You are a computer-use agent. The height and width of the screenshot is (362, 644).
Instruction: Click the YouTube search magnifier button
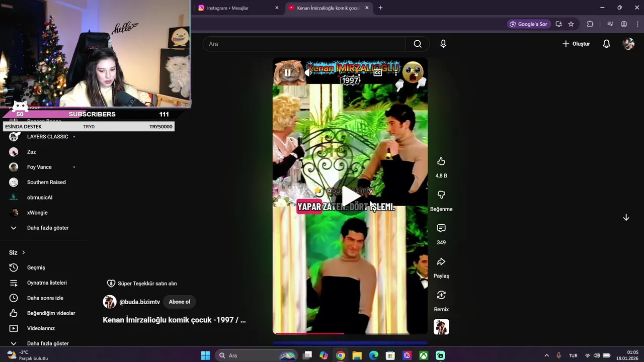click(418, 44)
